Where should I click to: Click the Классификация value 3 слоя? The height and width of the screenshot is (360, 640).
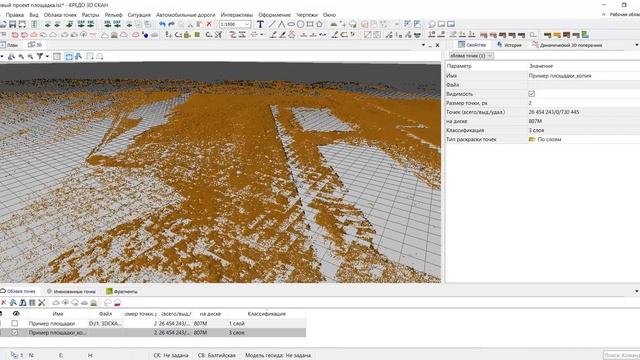[x=536, y=130]
